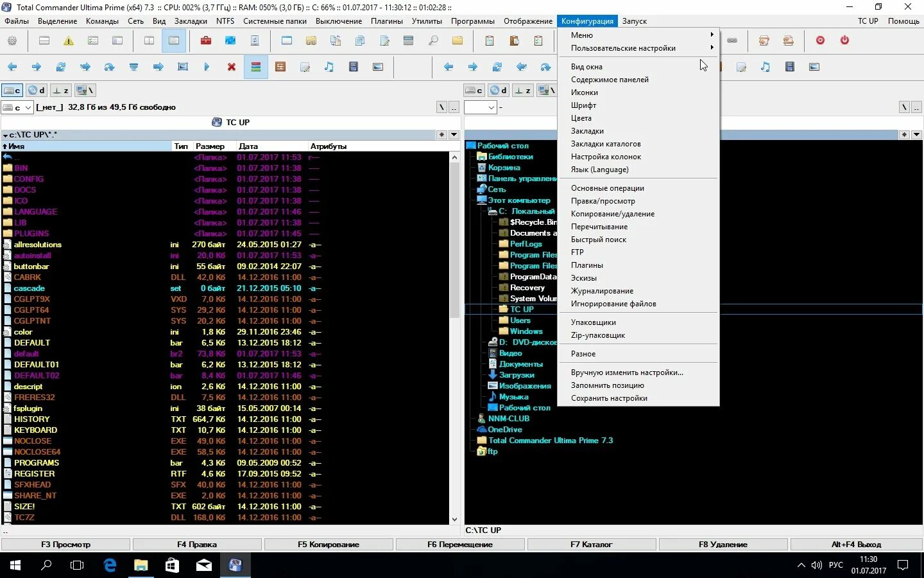Open the Плагины menu in menu bar
The height and width of the screenshot is (578, 924).
(x=386, y=21)
